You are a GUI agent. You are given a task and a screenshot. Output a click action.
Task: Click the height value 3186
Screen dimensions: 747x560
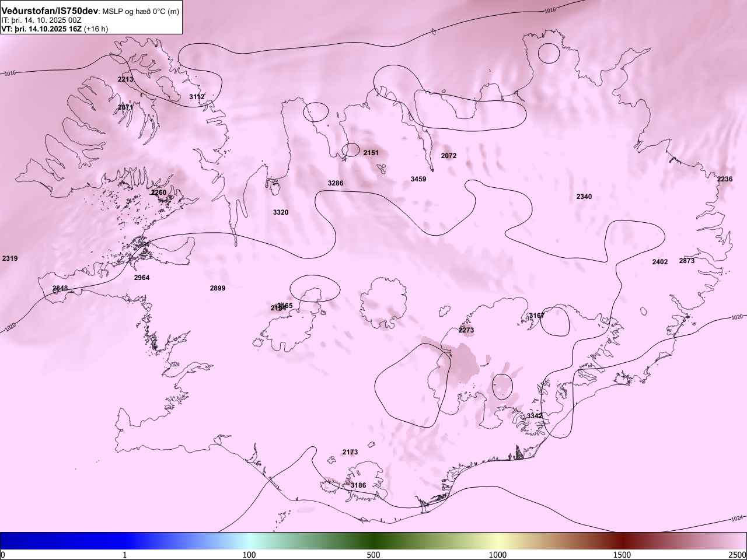(x=358, y=485)
